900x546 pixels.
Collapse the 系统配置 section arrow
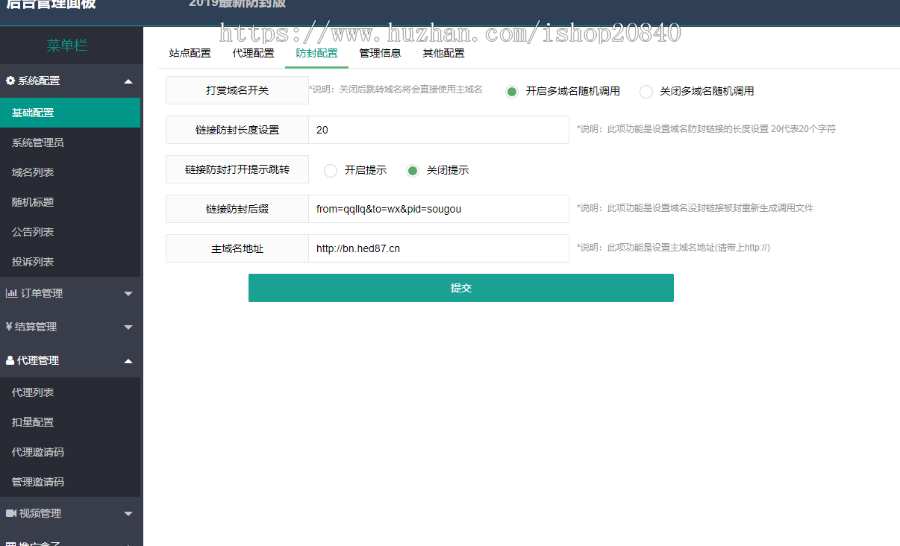coord(129,82)
